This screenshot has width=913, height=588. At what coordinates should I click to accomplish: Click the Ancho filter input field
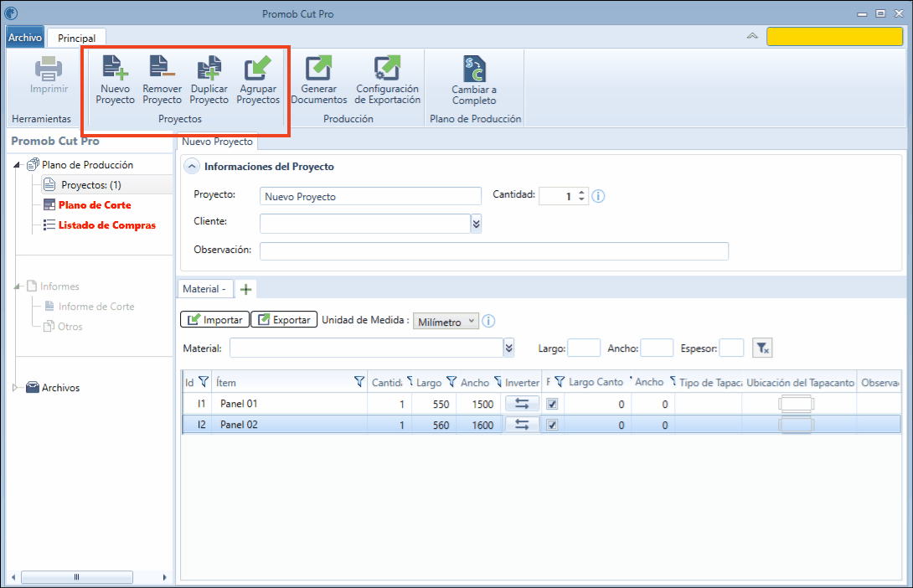point(657,348)
